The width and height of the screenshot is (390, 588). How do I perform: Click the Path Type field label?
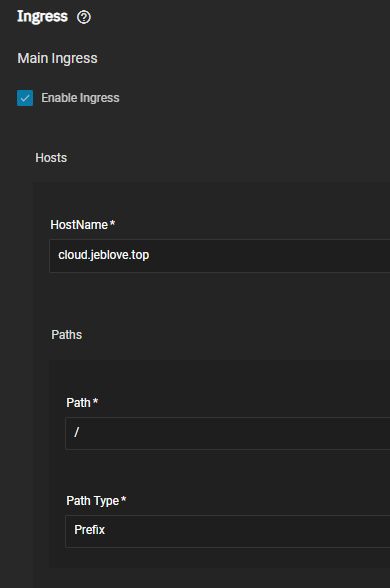(93, 501)
